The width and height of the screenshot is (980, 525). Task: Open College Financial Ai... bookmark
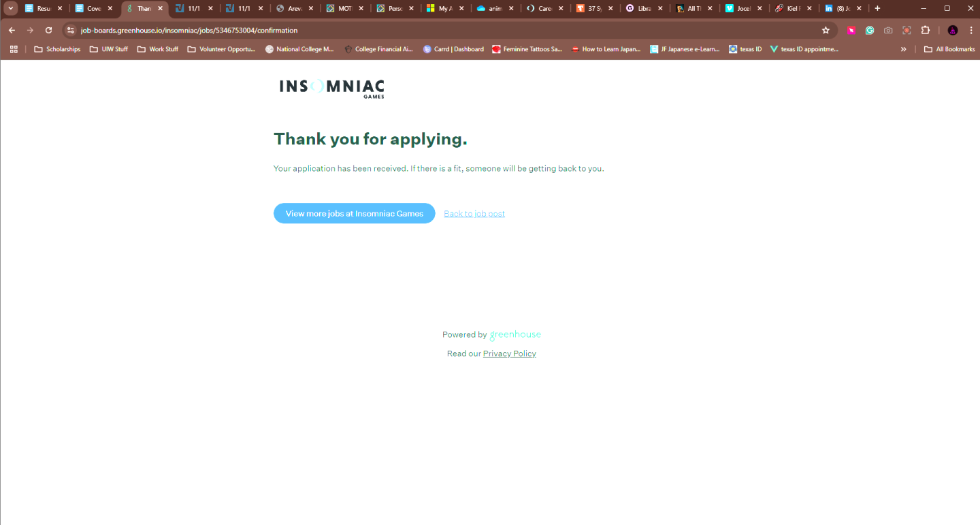[378, 49]
